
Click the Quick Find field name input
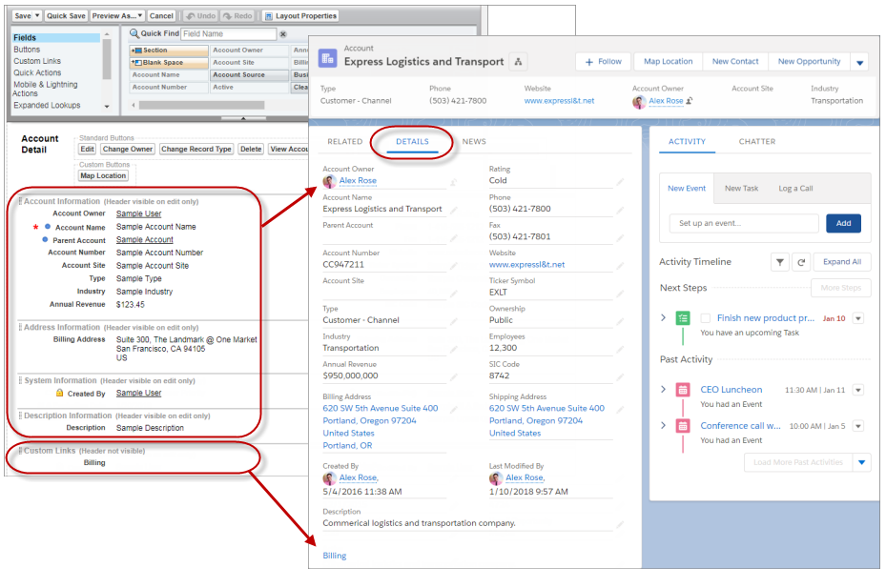229,34
